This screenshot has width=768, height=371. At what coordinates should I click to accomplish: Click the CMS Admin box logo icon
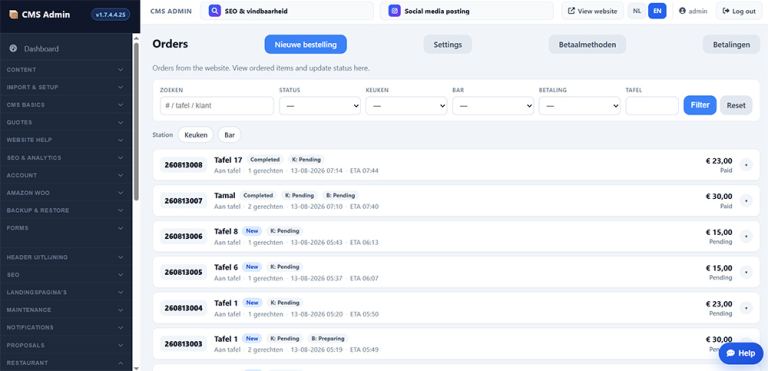click(x=14, y=15)
